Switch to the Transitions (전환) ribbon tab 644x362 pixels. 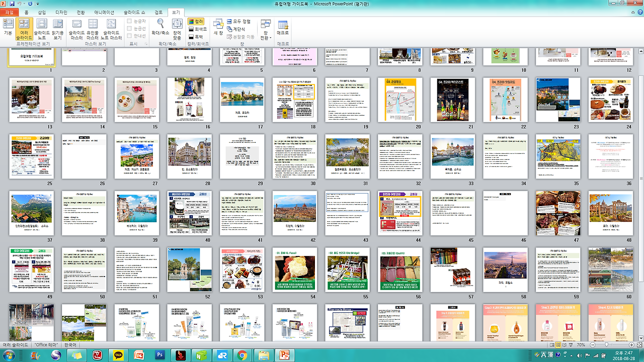(81, 12)
